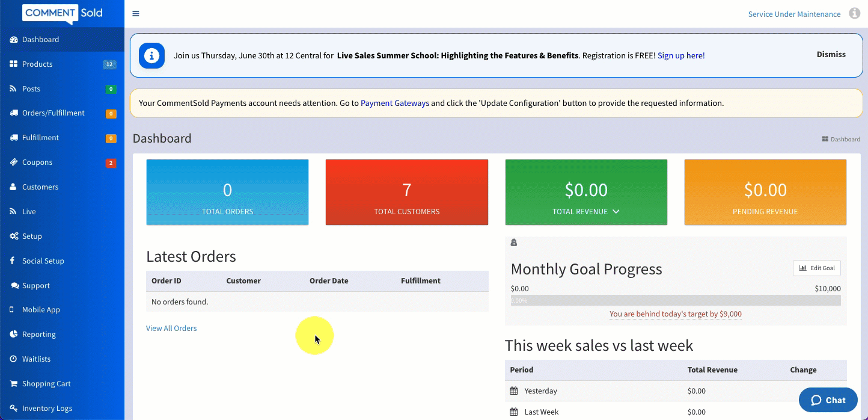Screen dimensions: 868x420
Task: Click the Edit Goal button
Action: tap(816, 268)
